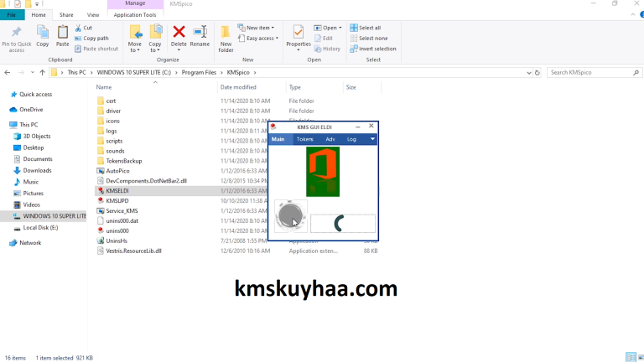Select the Desktop sidebar item
This screenshot has height=362, width=644.
tap(33, 147)
